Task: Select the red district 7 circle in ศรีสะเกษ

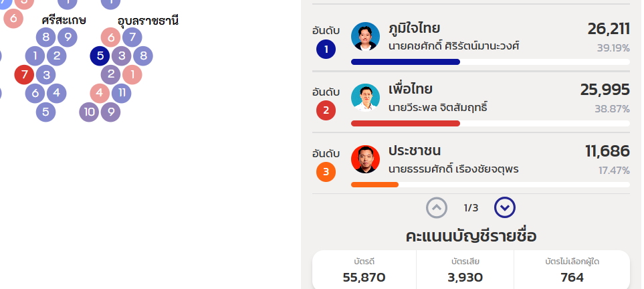Action: [24, 74]
